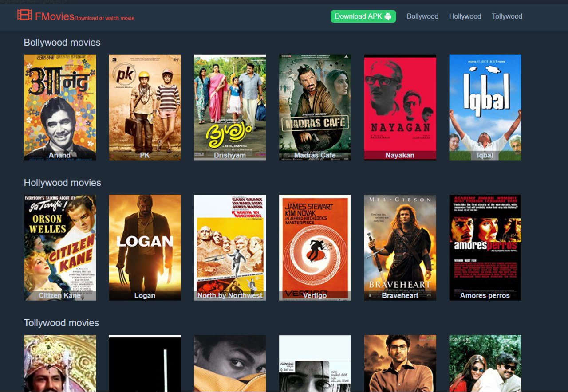568x392 pixels.
Task: Click the "Hollywood movies" section heading
Action: coord(62,183)
